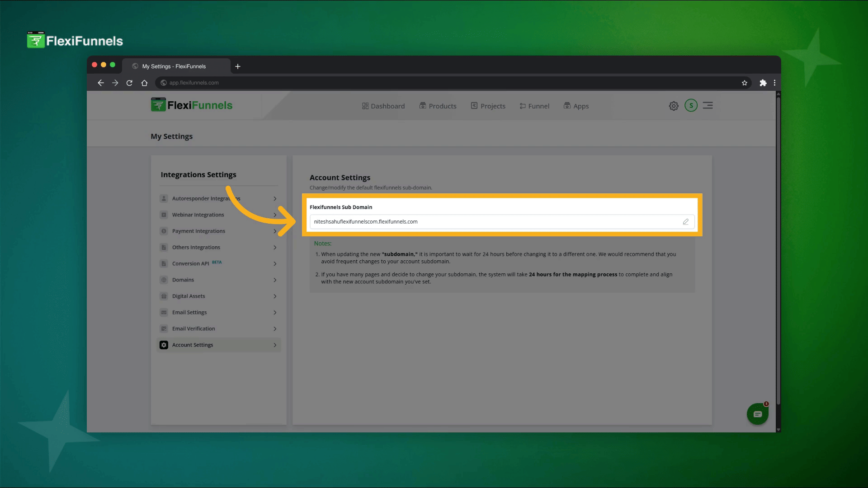Expand the Email Verification chevron
Image resolution: width=868 pixels, height=488 pixels.
coord(275,329)
